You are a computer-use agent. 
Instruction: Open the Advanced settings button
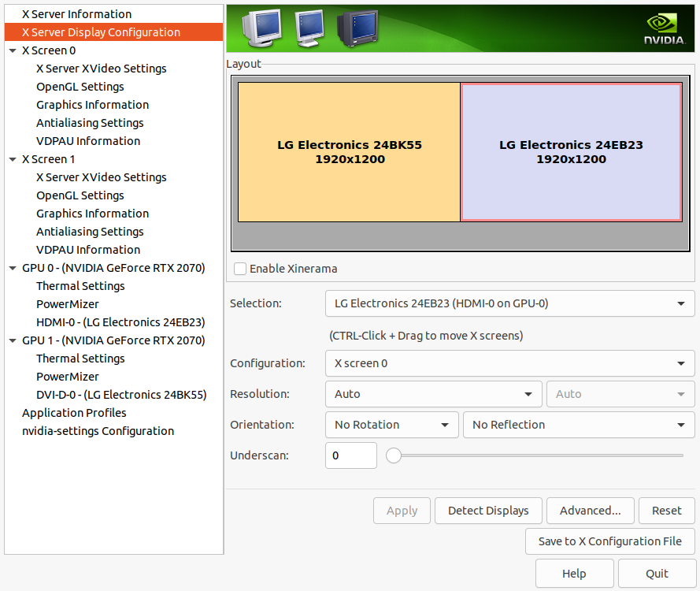590,511
